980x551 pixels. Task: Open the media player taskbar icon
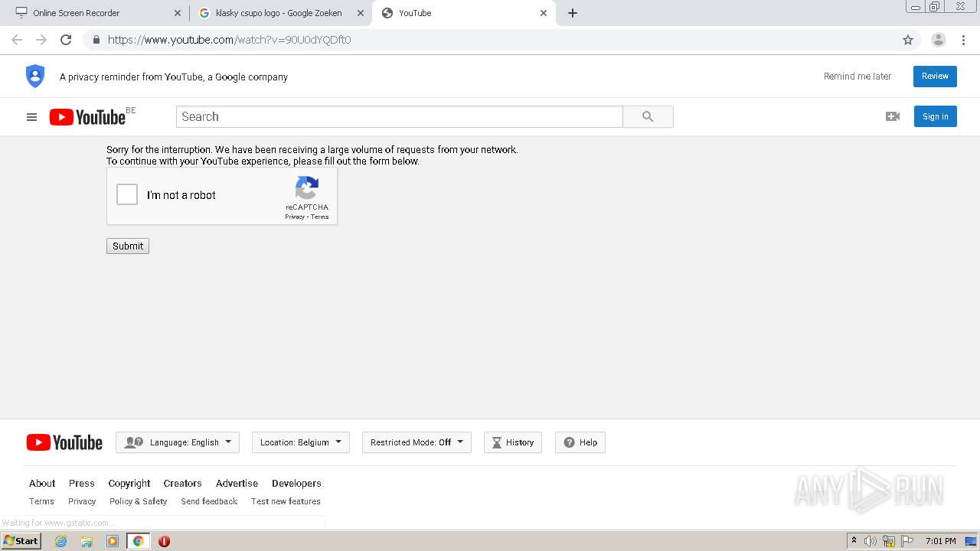113,541
